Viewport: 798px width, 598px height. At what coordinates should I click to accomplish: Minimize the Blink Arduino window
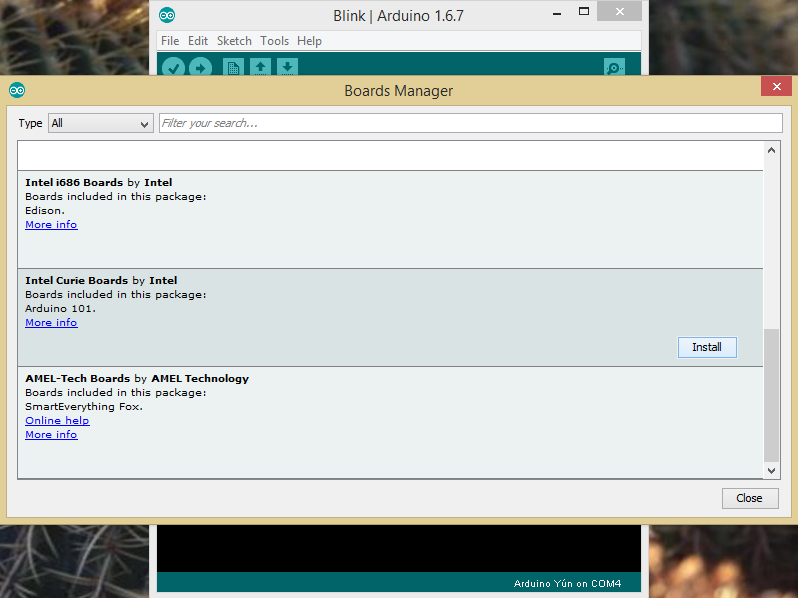point(557,13)
